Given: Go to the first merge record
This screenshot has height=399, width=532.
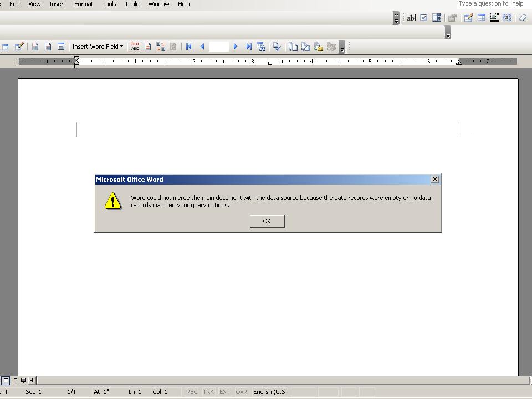Looking at the screenshot, I should (189, 47).
